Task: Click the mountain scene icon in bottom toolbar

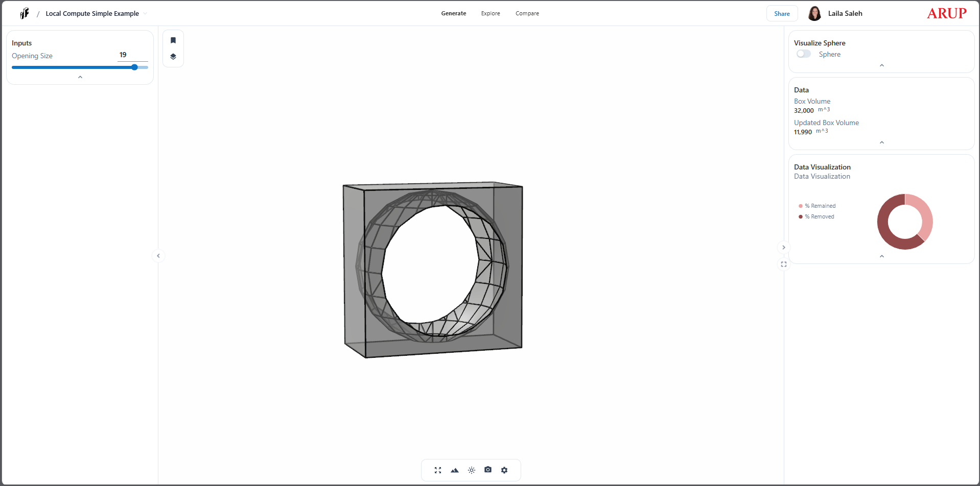Action: pyautogui.click(x=455, y=470)
